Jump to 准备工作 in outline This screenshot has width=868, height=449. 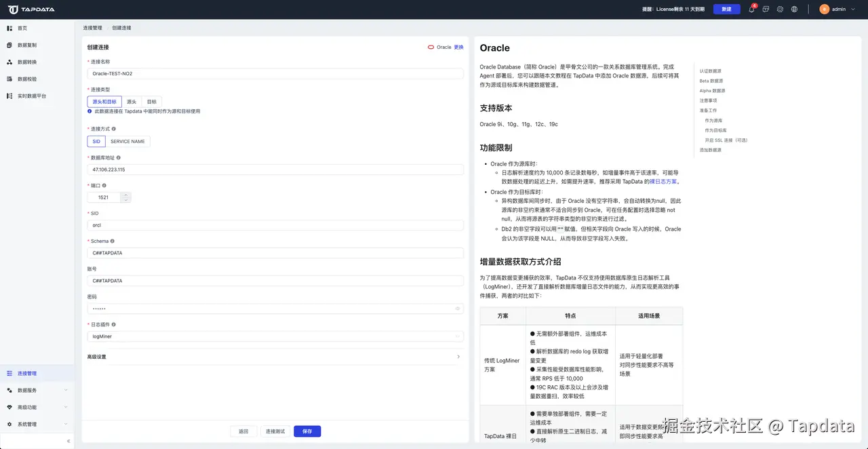tap(708, 110)
